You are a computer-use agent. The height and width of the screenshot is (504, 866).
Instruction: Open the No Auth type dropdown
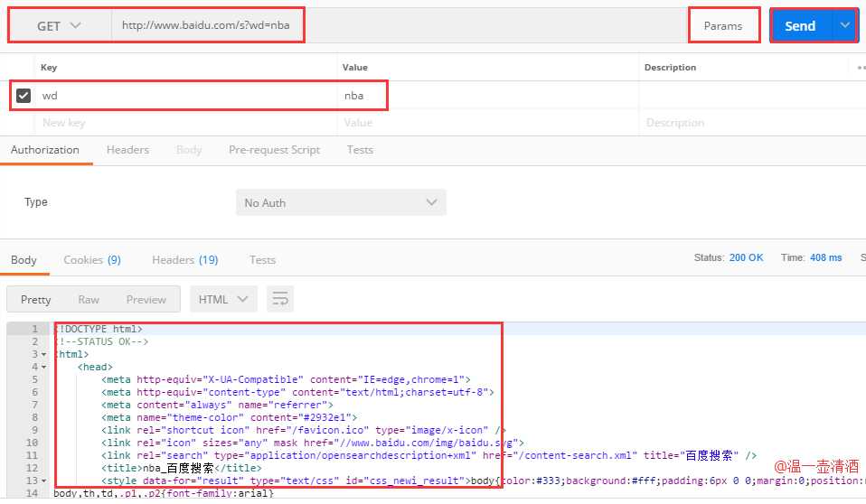click(x=341, y=202)
